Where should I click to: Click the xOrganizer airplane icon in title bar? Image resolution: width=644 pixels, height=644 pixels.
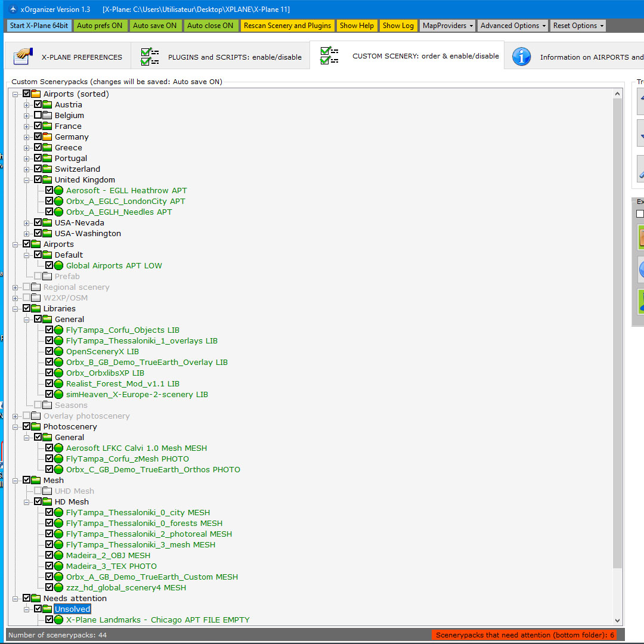pyautogui.click(x=13, y=9)
